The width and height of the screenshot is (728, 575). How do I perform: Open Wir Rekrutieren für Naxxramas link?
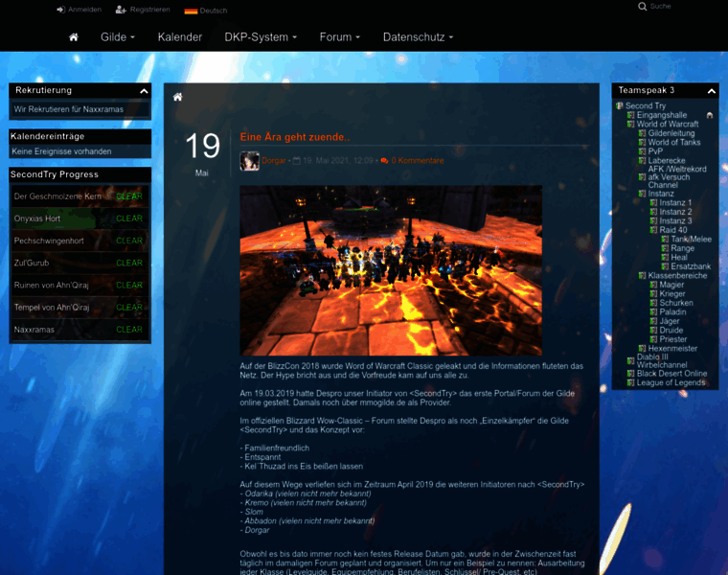pyautogui.click(x=69, y=109)
